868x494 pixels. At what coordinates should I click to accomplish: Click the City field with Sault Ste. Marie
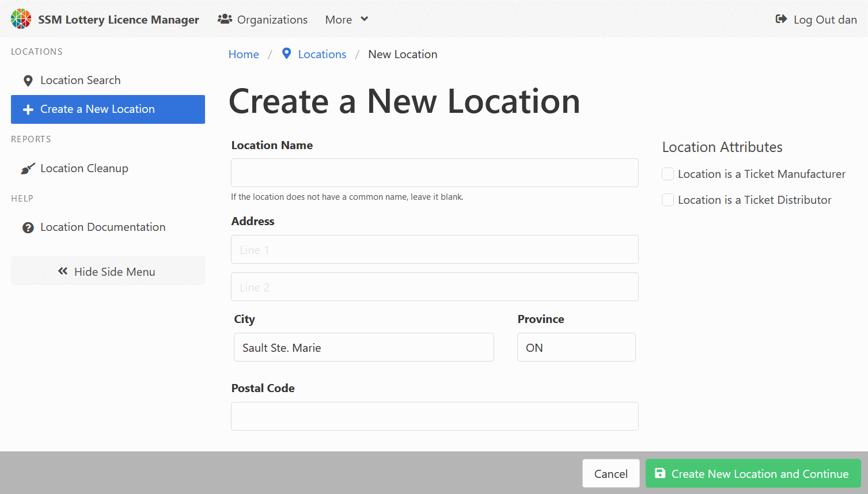[x=364, y=347]
